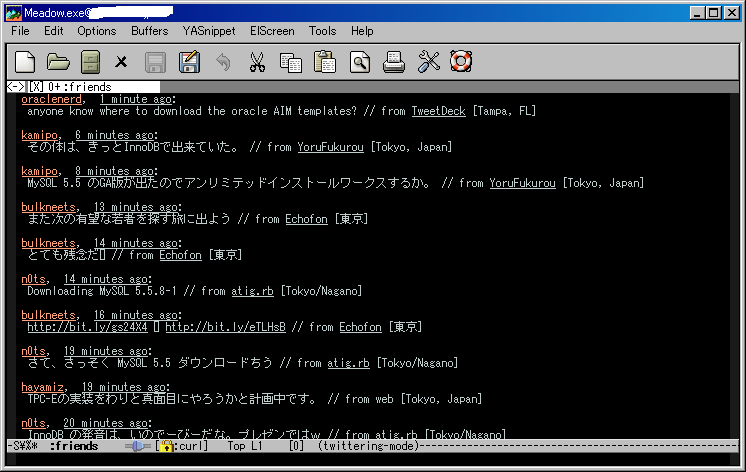Open file using the folder icon
The width and height of the screenshot is (746, 472).
58,62
